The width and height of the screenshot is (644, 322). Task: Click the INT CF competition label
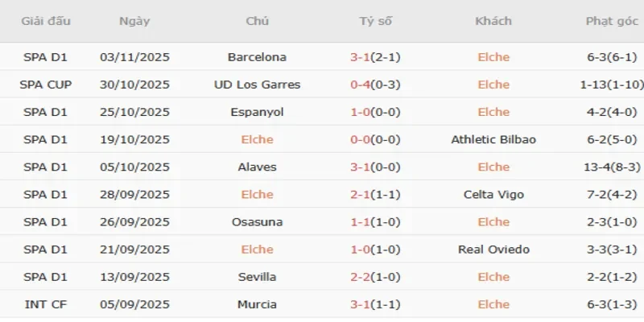coord(45,303)
